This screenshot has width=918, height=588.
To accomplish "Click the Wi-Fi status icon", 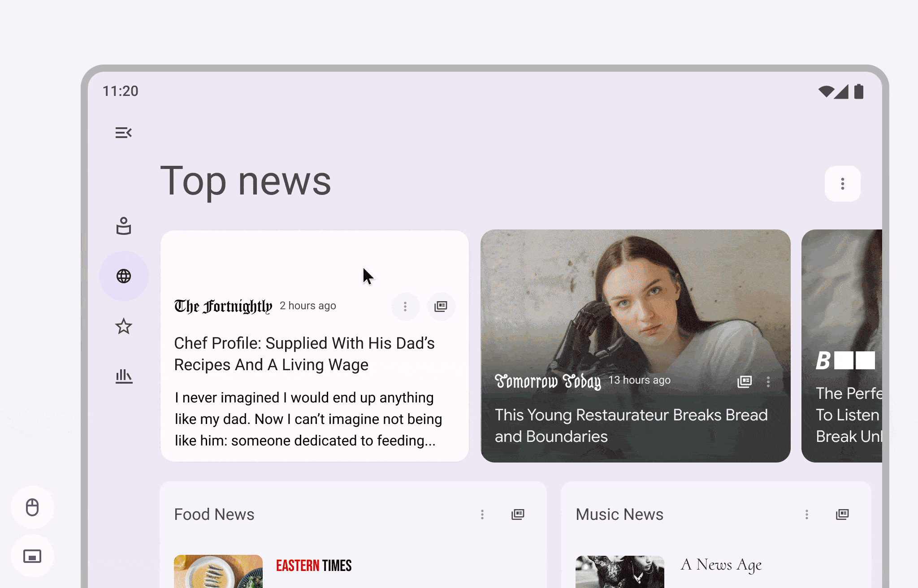I will [x=826, y=91].
